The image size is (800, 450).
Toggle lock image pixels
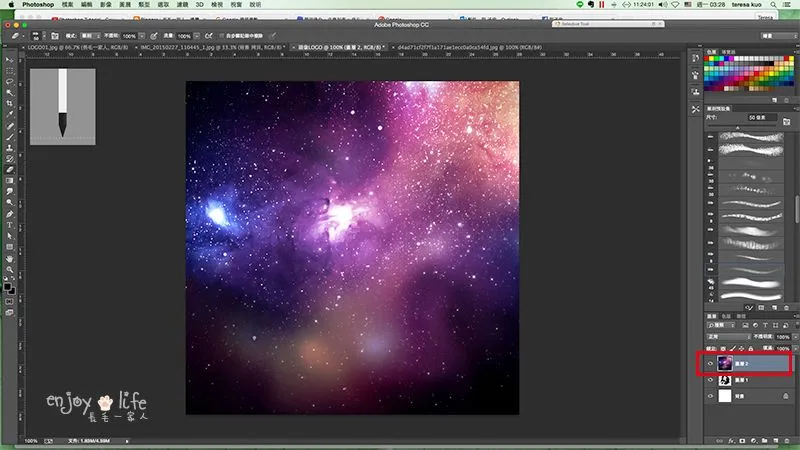(x=732, y=348)
